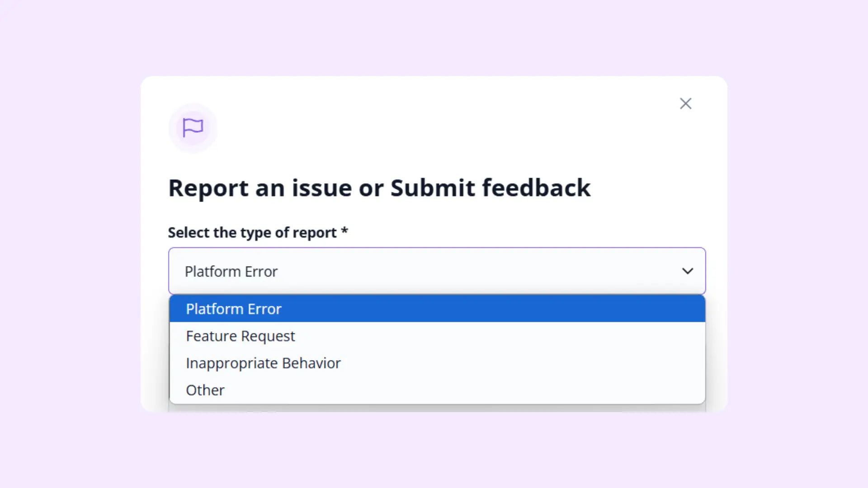Click the report type select field

[437, 271]
